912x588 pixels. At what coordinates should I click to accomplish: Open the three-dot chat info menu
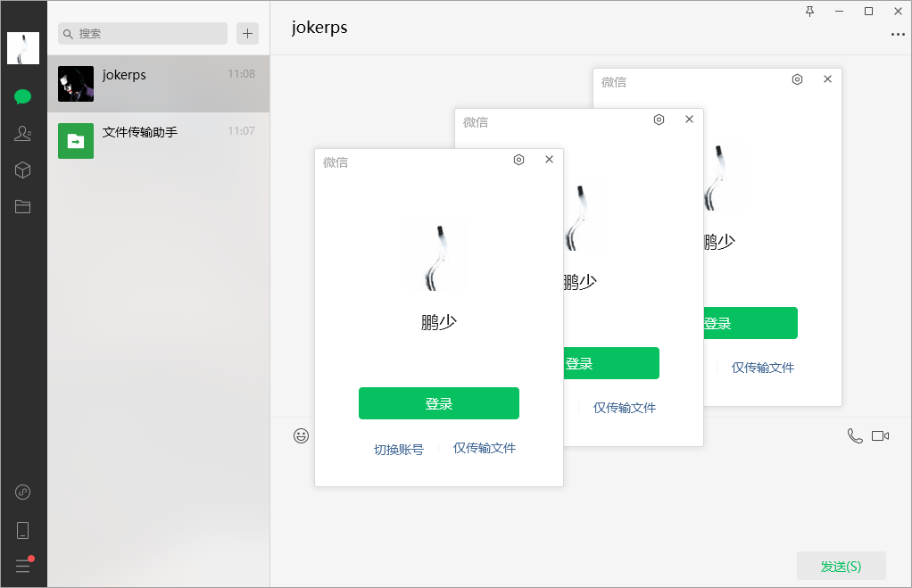pyautogui.click(x=898, y=34)
